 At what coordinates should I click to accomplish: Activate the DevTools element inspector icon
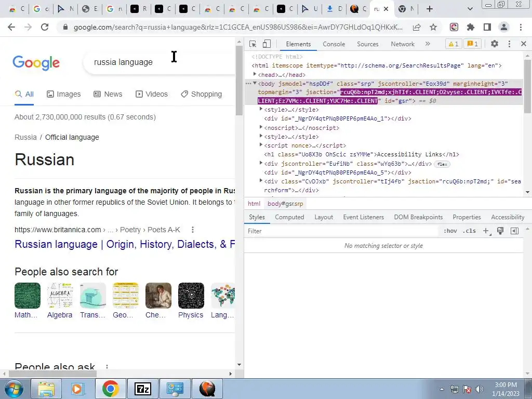252,44
